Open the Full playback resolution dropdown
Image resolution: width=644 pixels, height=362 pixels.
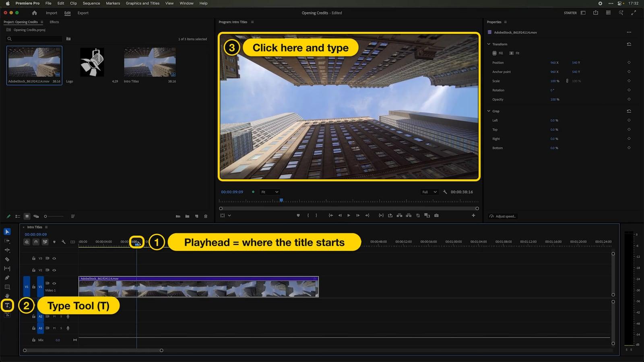pyautogui.click(x=429, y=192)
